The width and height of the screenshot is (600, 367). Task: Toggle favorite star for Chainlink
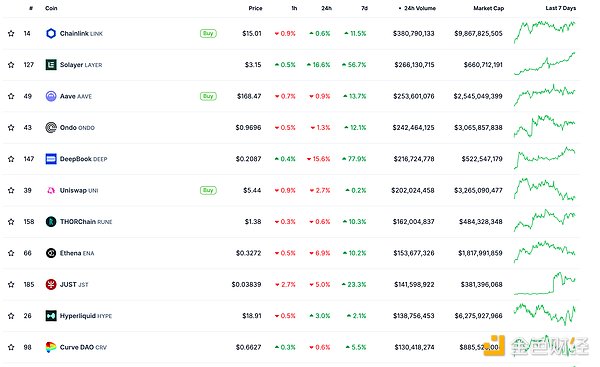tap(11, 33)
